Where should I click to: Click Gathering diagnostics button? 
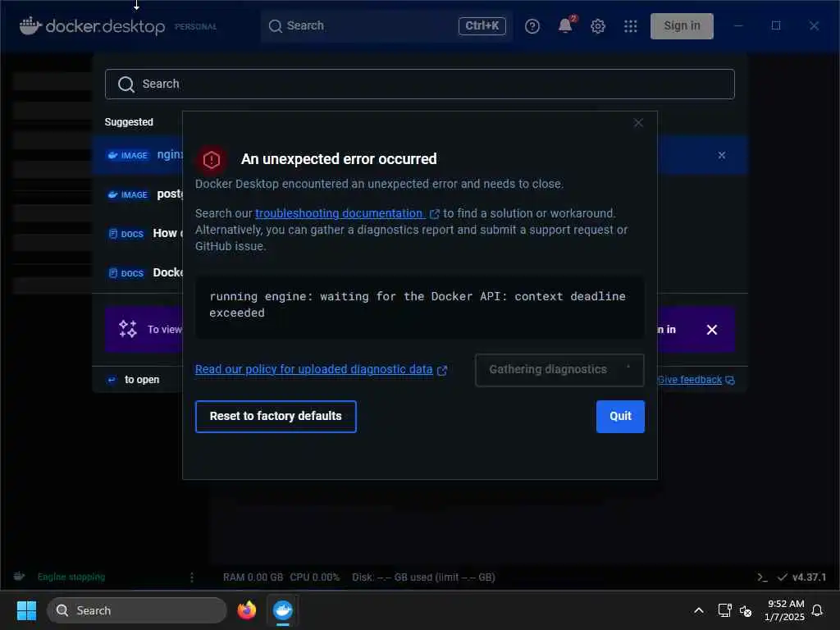coord(559,370)
